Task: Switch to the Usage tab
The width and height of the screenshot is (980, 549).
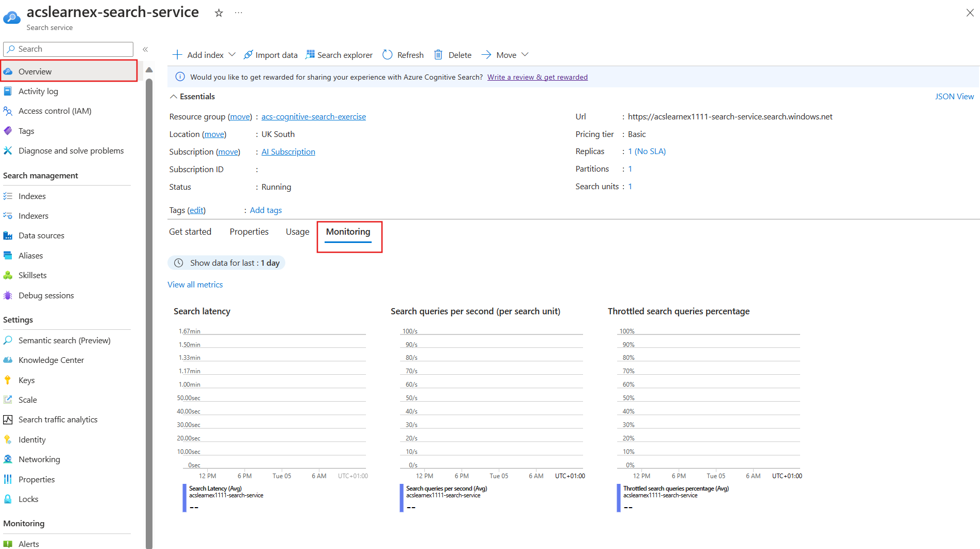Action: [298, 232]
